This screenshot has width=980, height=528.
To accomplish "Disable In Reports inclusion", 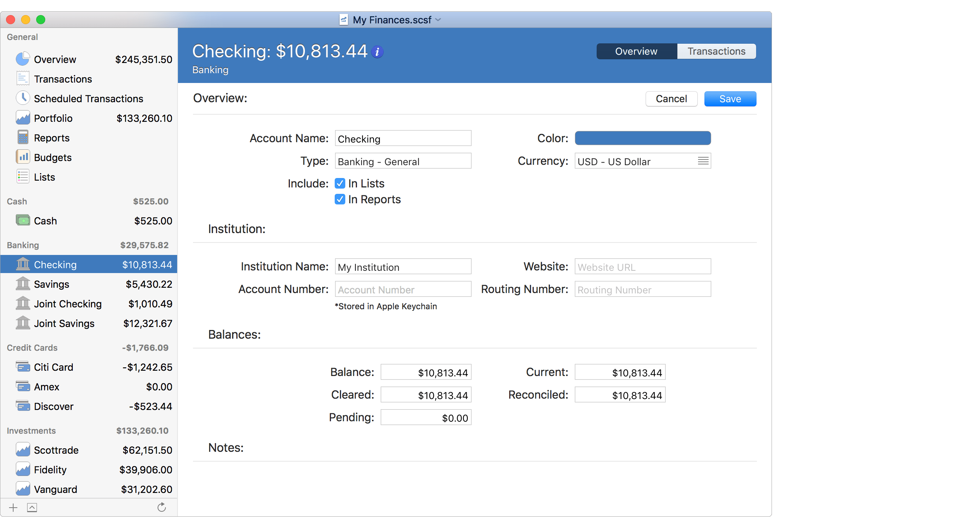I will pos(340,199).
